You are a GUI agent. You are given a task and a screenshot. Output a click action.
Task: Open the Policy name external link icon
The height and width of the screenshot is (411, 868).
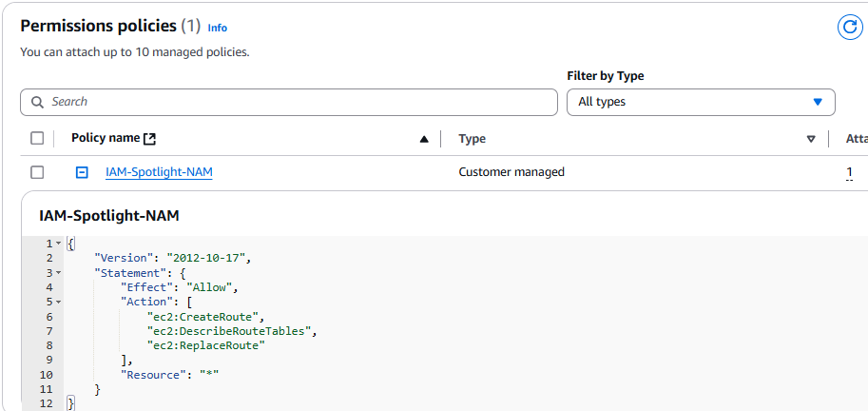149,139
